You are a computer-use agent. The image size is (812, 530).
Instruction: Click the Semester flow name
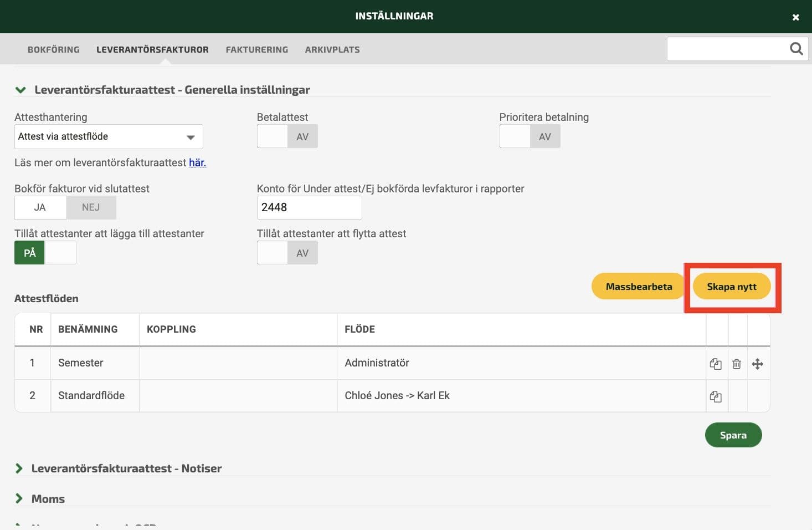pyautogui.click(x=81, y=363)
